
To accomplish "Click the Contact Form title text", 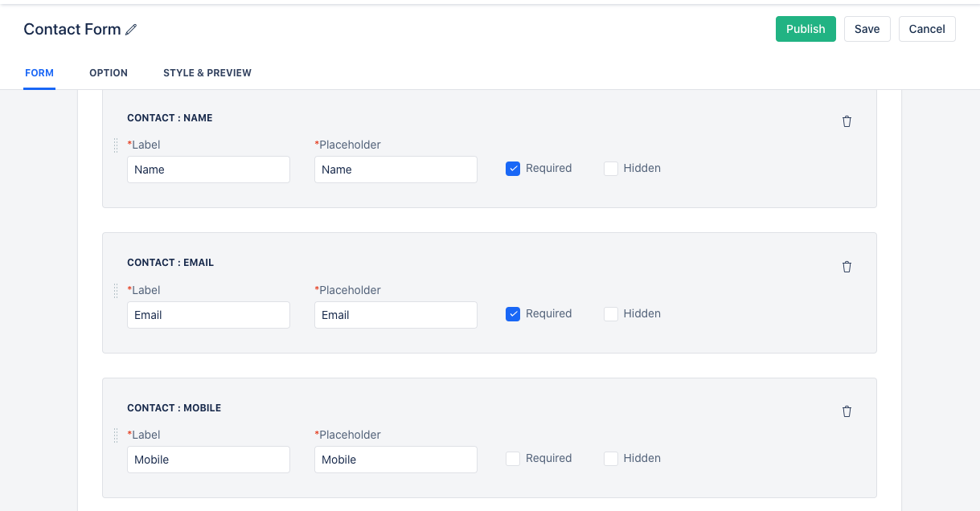I will tap(72, 30).
